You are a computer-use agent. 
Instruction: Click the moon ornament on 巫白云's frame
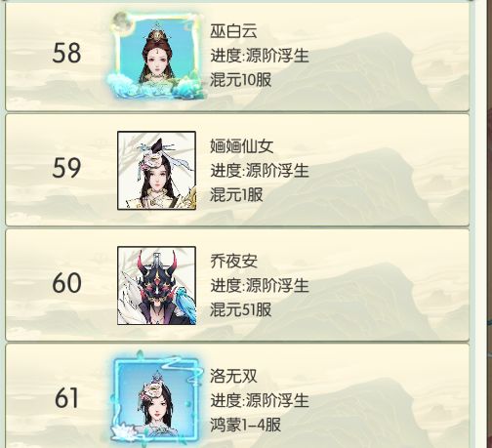[119, 20]
